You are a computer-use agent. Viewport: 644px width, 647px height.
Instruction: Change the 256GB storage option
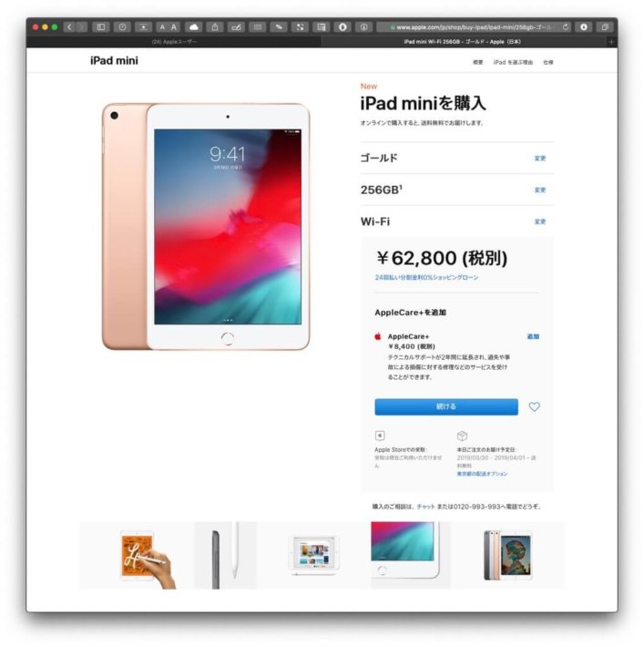[x=540, y=190]
